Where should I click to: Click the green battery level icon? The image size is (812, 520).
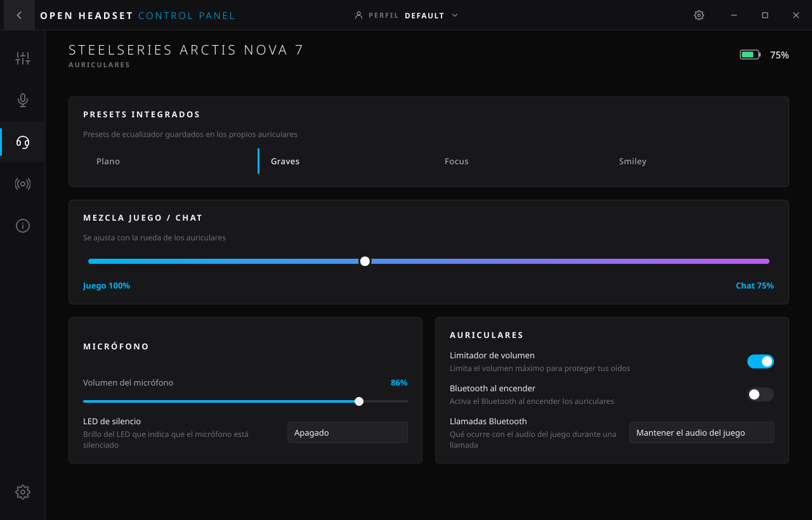tap(750, 55)
